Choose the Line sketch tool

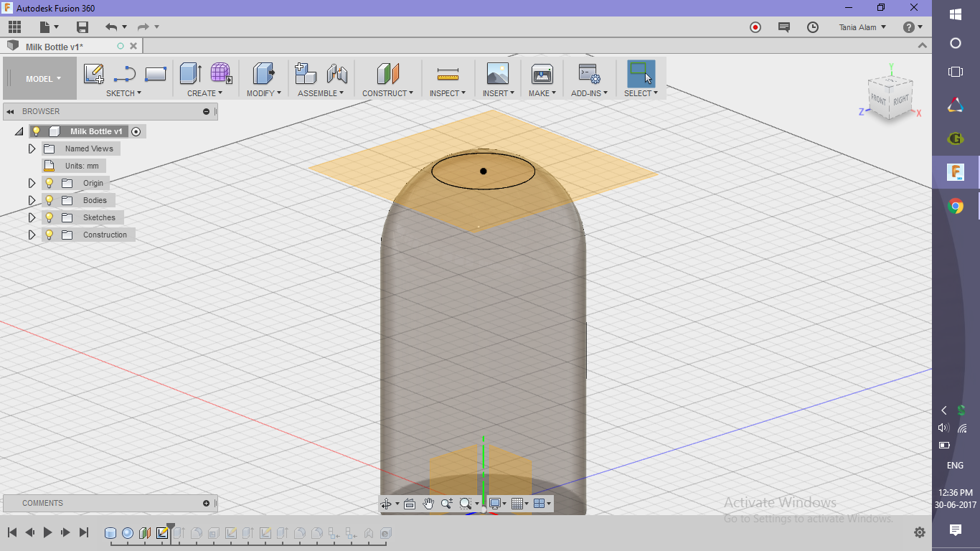point(125,74)
